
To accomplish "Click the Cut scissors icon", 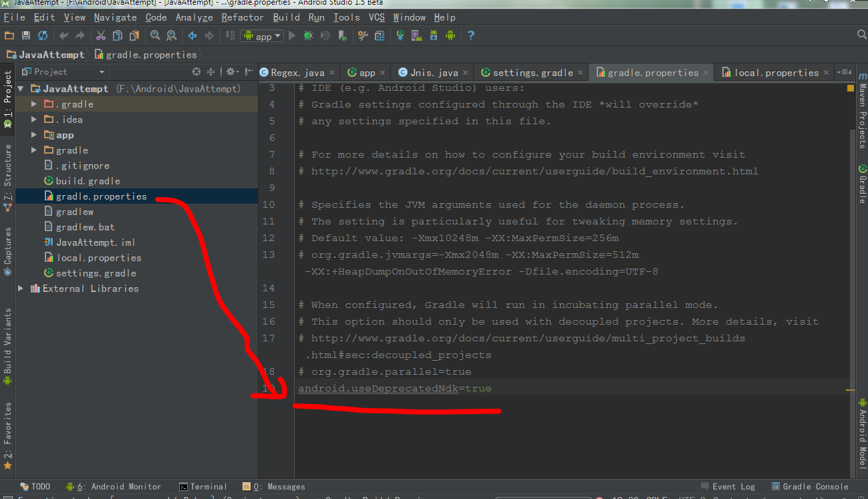I will click(101, 35).
